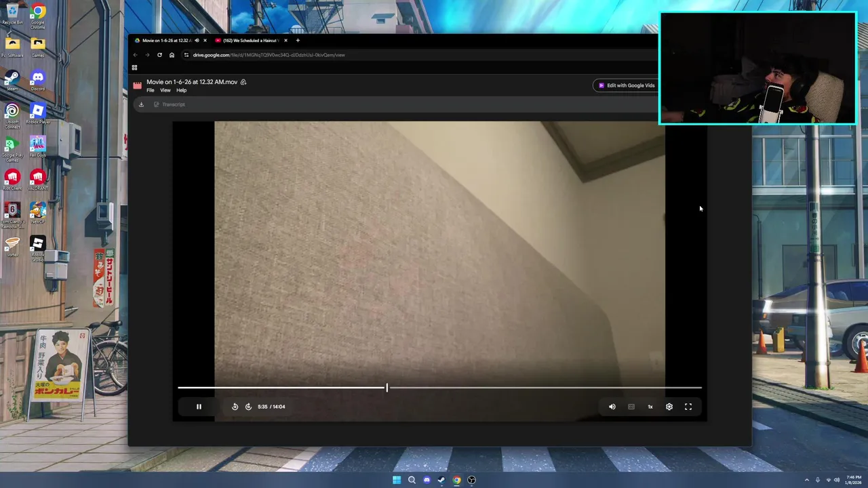Screen dimensions: 868x488
Task: Launch Riot Client desktop shortcut
Action: click(12, 180)
